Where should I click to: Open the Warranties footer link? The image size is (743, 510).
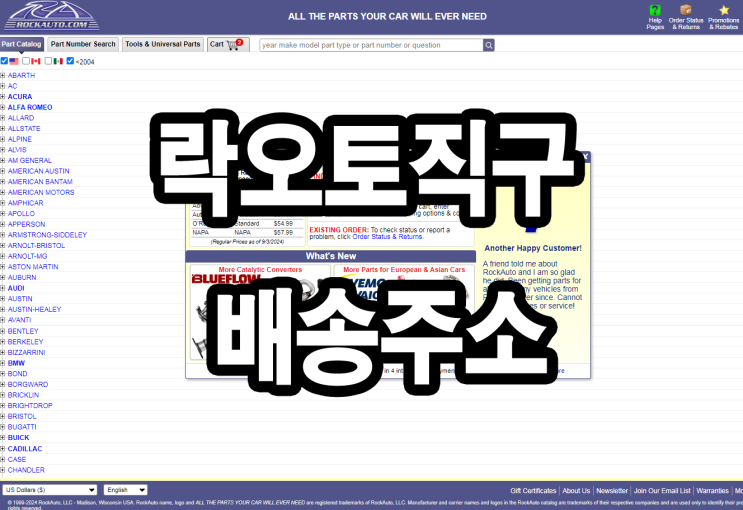[712, 491]
